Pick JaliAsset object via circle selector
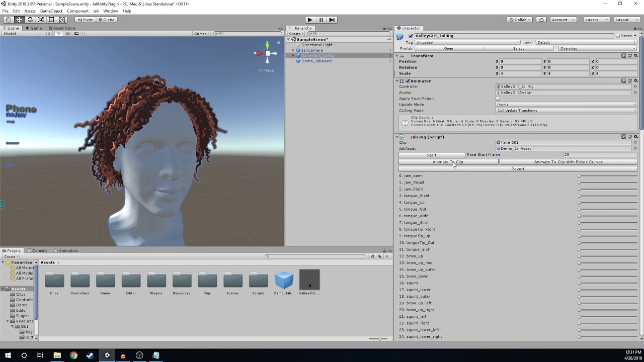The image size is (644, 362). [x=635, y=149]
